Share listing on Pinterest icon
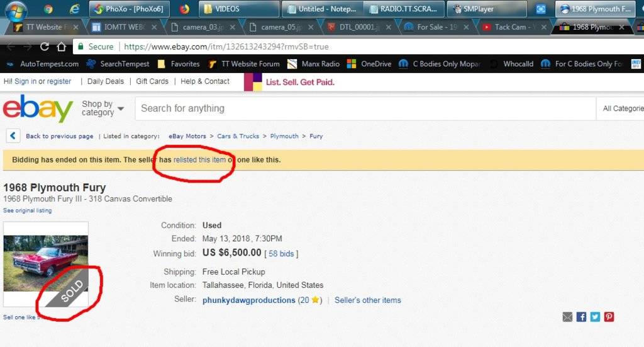This screenshot has width=644, height=347. (609, 317)
